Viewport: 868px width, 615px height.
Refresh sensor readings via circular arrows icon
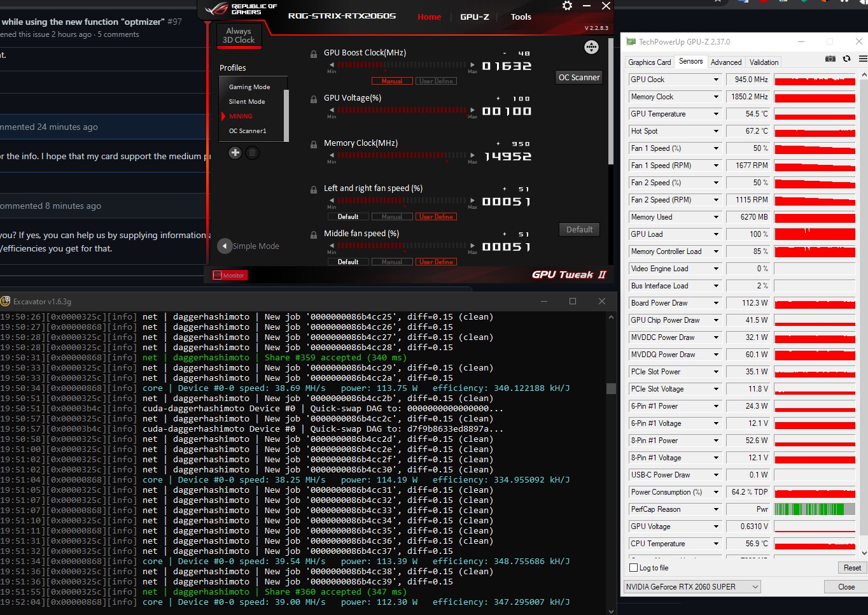click(846, 58)
